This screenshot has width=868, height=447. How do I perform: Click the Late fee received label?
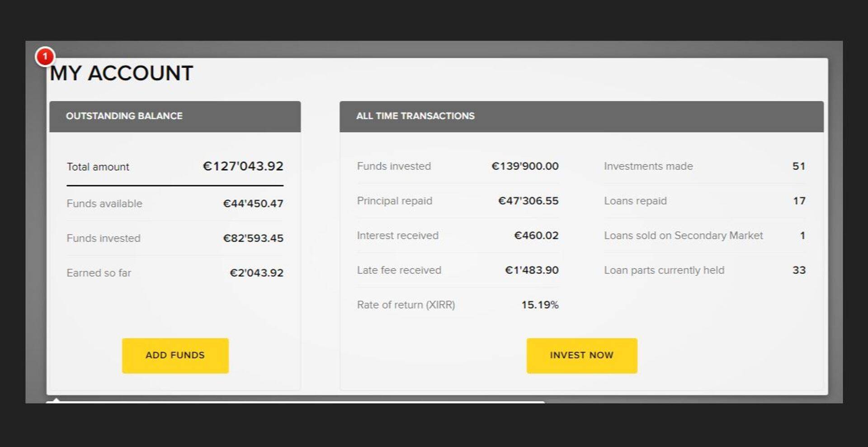(399, 270)
